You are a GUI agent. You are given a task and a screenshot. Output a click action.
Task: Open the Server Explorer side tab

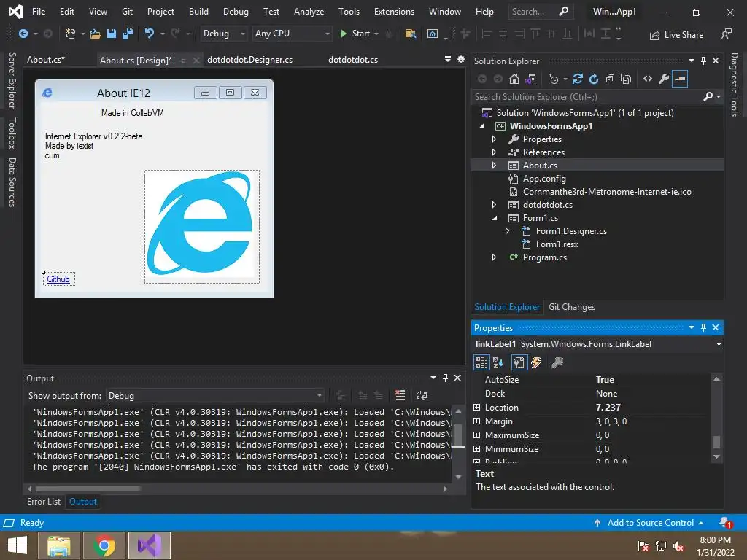click(x=12, y=80)
